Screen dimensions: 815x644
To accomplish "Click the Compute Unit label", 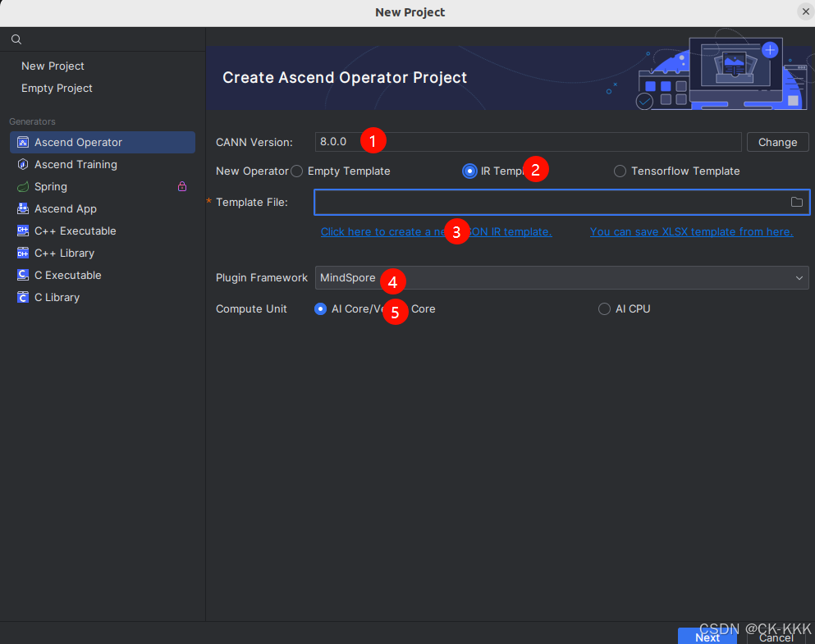I will tap(251, 309).
